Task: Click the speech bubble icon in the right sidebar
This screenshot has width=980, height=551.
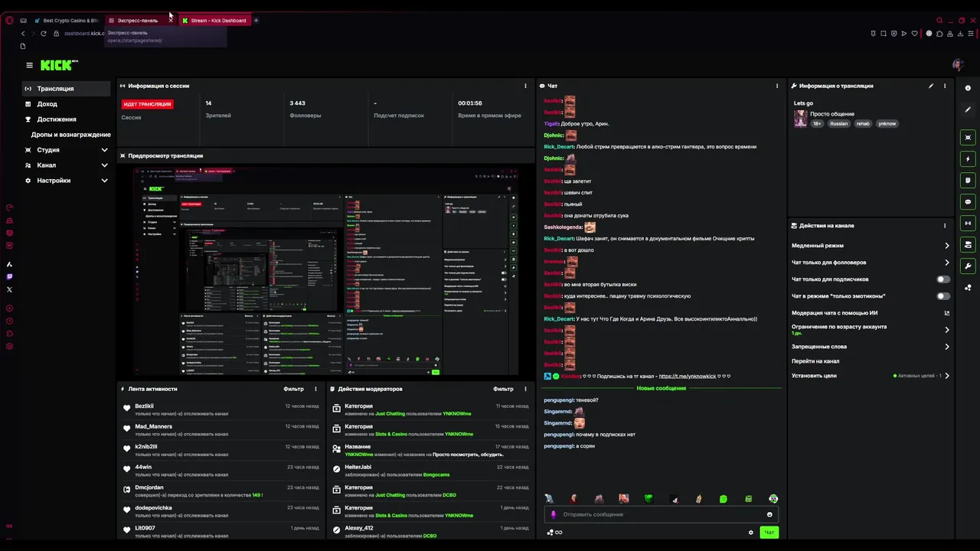Action: [x=968, y=202]
